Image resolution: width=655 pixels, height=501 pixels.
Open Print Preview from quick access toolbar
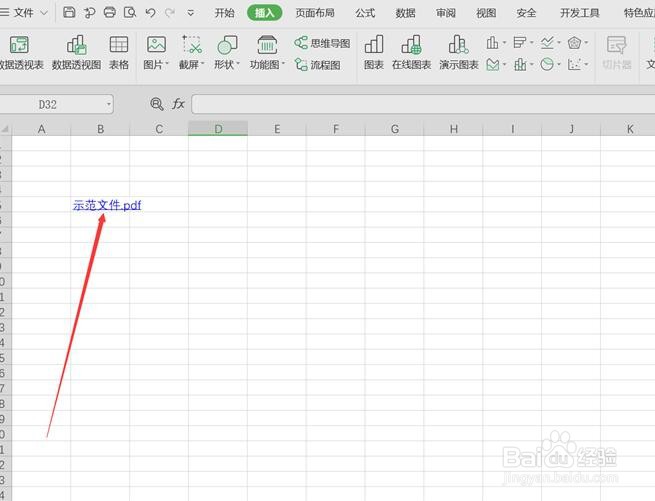pos(130,13)
